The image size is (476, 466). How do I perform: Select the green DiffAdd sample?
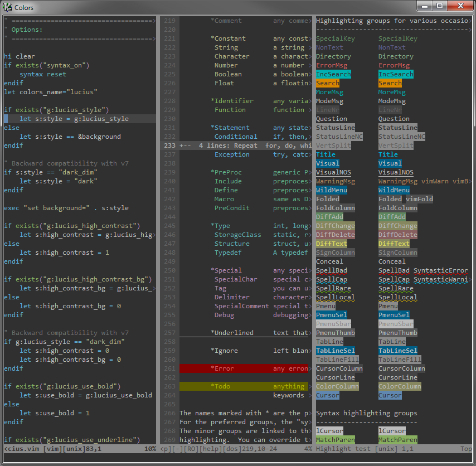[x=329, y=217]
